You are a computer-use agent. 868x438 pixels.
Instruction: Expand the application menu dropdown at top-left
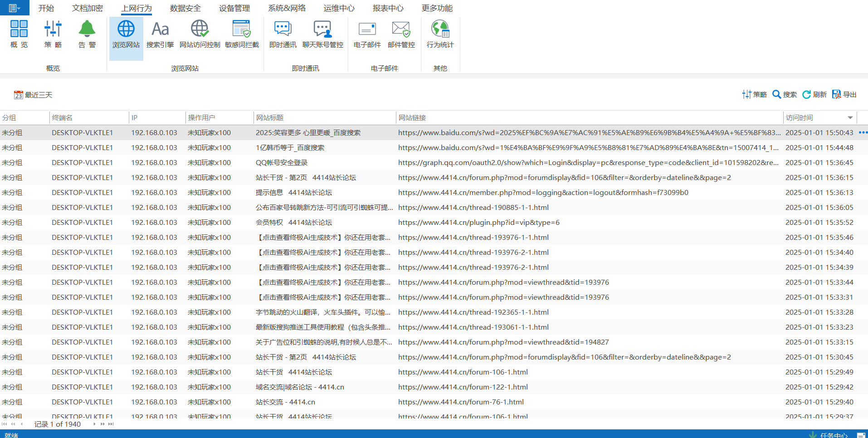pos(15,8)
